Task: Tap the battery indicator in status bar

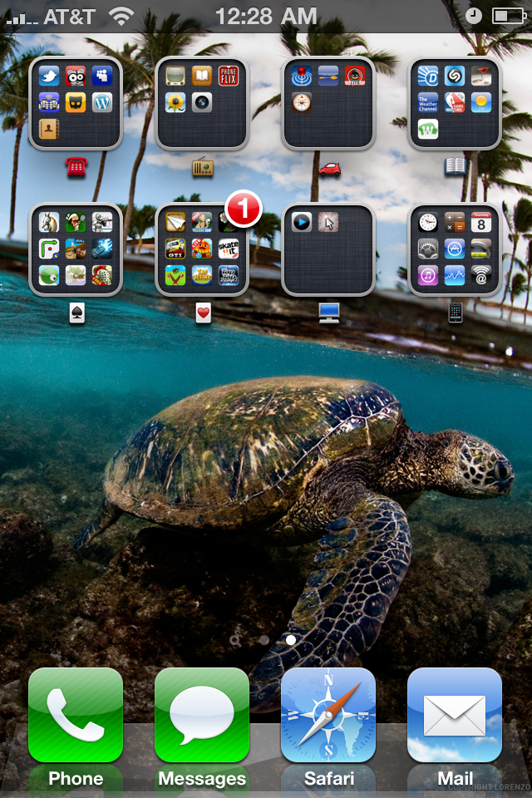Action: 509,17
